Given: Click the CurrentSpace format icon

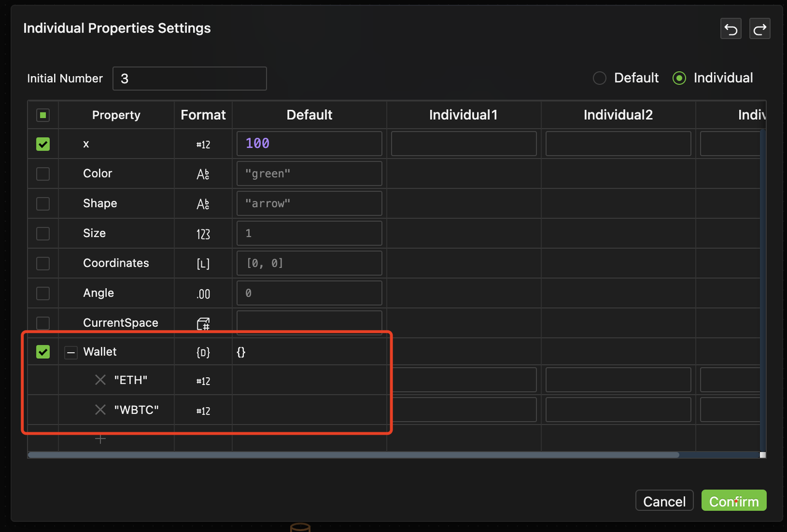Looking at the screenshot, I should coord(203,324).
